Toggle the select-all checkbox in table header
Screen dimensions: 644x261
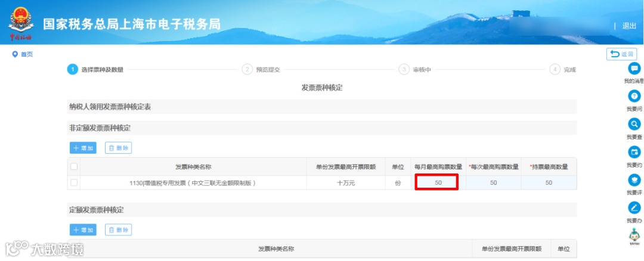(x=74, y=167)
